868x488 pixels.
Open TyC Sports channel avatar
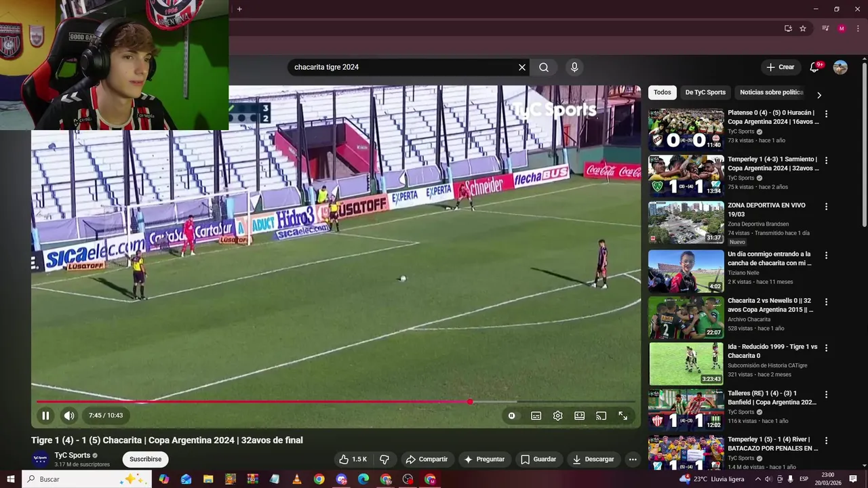[x=40, y=459]
